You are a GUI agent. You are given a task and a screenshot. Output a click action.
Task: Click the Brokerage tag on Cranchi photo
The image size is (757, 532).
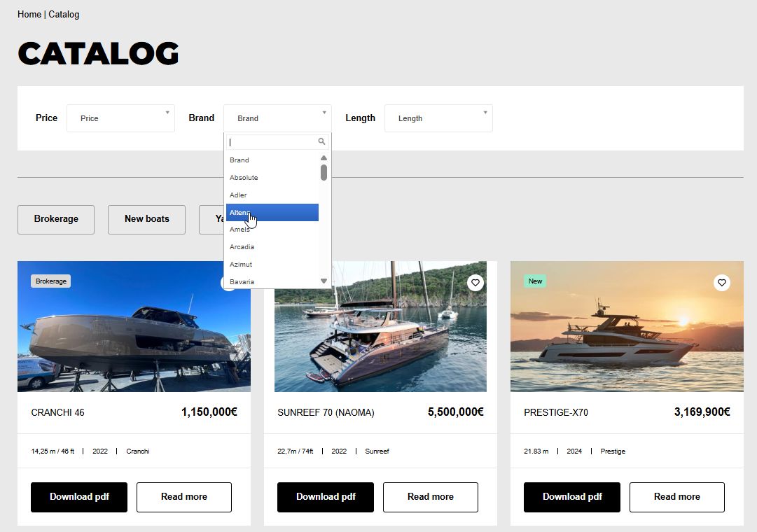51,281
